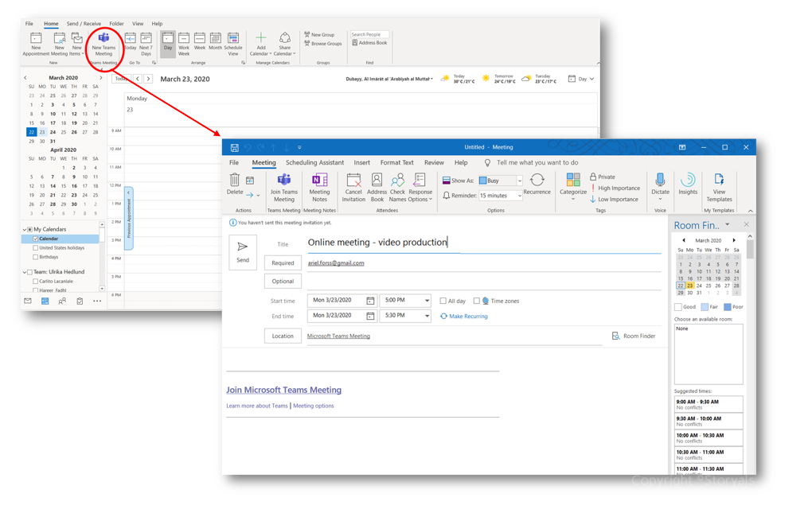812x517 pixels.
Task: Open start time 5:00 PM dropdown
Action: pyautogui.click(x=427, y=300)
